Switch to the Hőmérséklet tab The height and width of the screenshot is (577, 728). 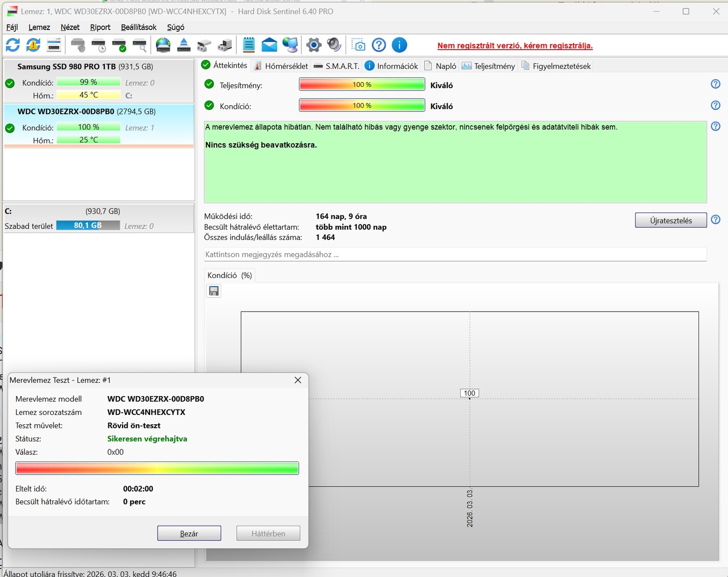pos(281,66)
